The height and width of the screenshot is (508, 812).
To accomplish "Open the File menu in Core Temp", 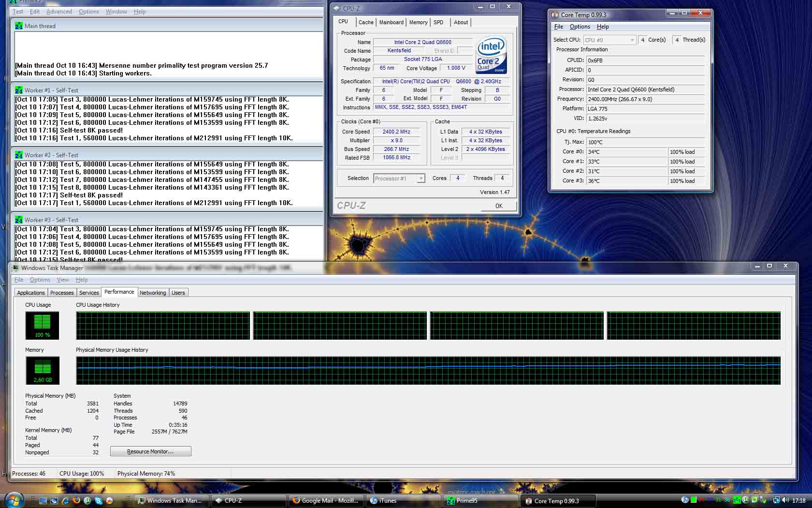I will [559, 27].
